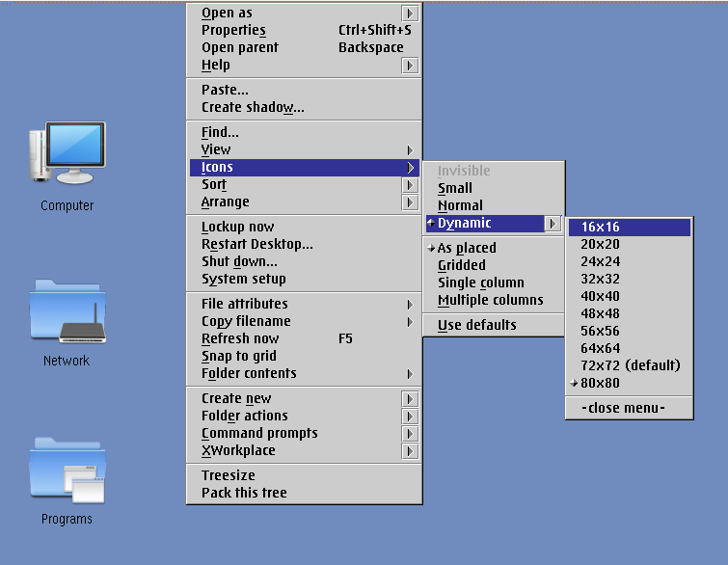
Task: Open the Computer desktop icon
Action: coord(67,152)
